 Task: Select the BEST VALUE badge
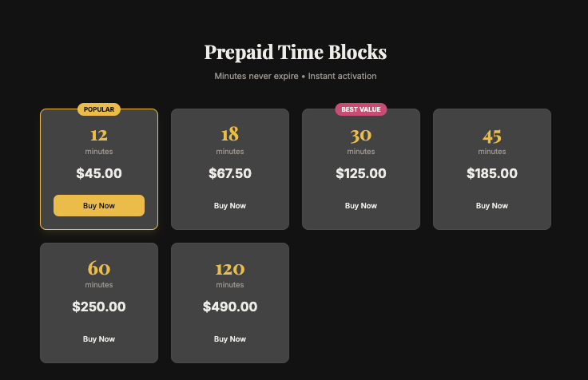pos(361,109)
